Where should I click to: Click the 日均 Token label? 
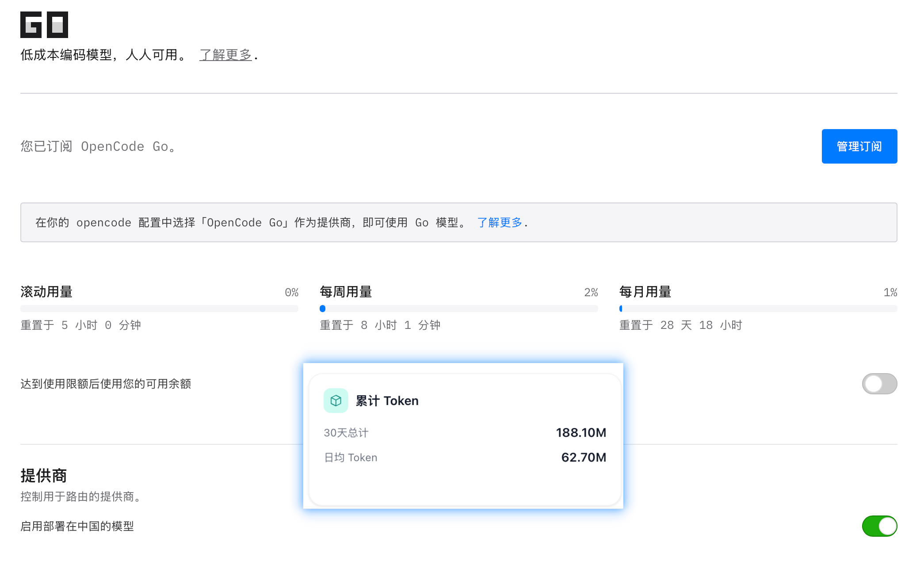coord(351,458)
